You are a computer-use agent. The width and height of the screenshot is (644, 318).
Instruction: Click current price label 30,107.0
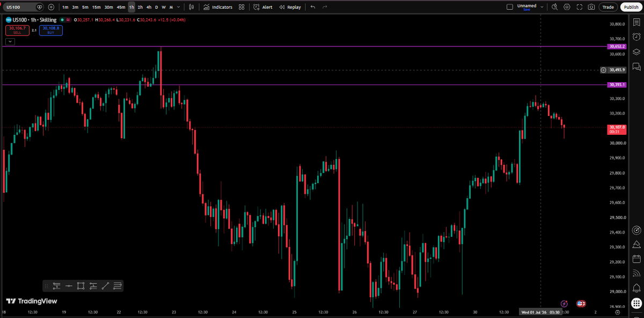tap(617, 129)
